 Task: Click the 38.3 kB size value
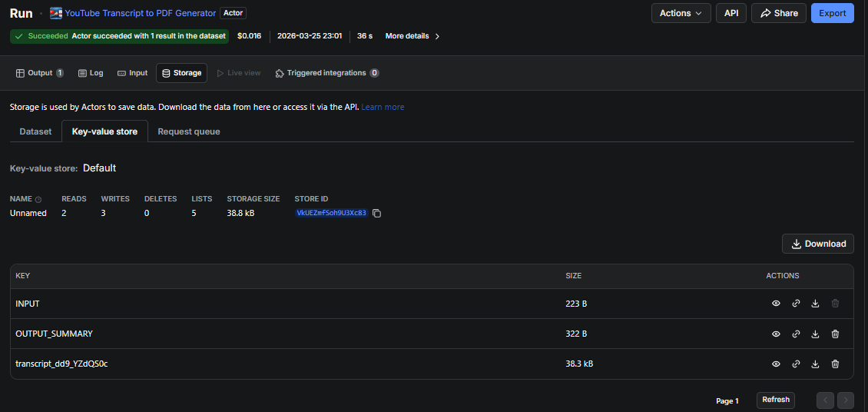[579, 364]
